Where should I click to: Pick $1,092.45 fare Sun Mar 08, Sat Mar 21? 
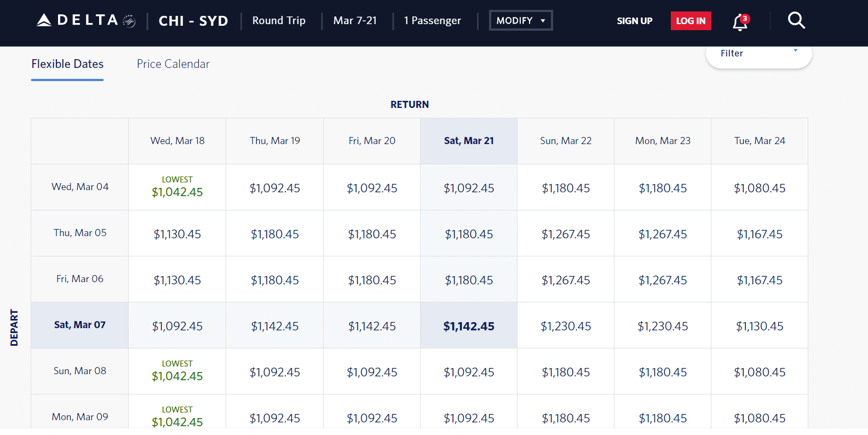pyautogui.click(x=469, y=372)
